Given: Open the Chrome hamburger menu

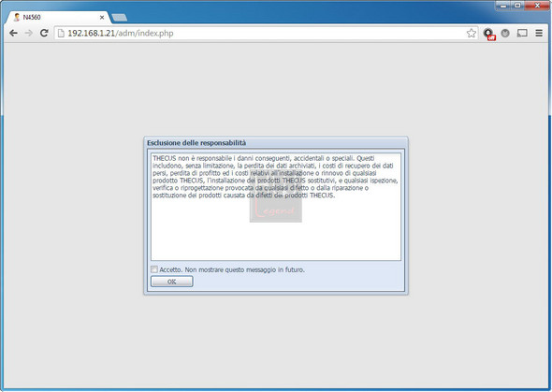Looking at the screenshot, I should tap(539, 33).
